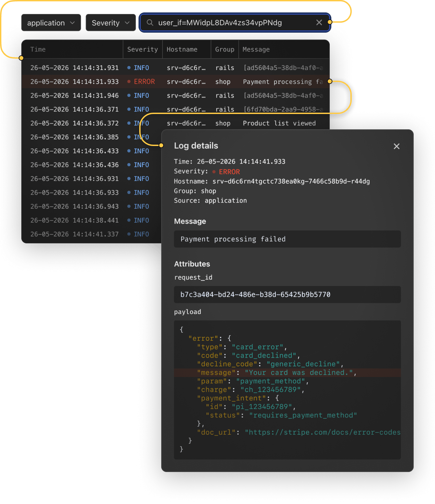Image resolution: width=435 pixels, height=504 pixels.
Task: Click the "pi_123456789" id value
Action: click(262, 407)
